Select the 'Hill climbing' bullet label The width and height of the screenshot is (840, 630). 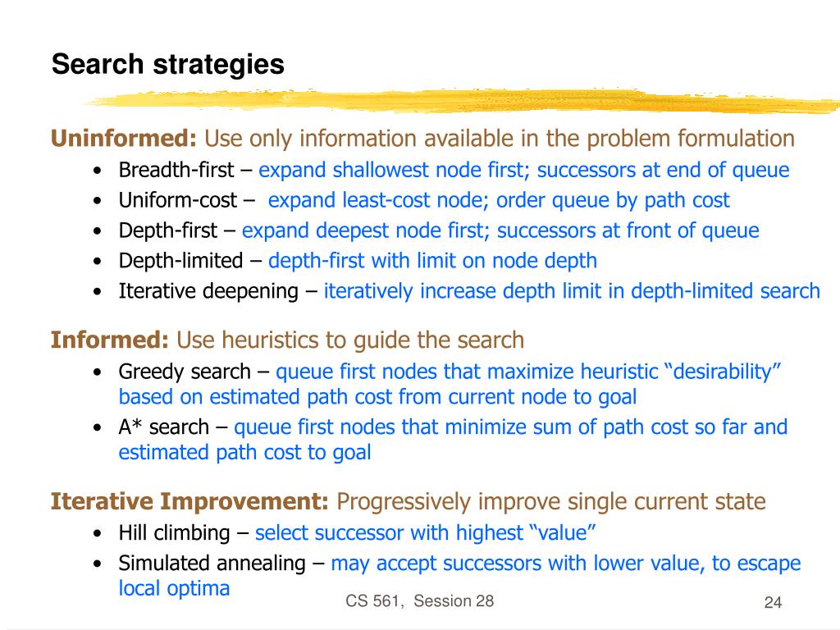174,533
